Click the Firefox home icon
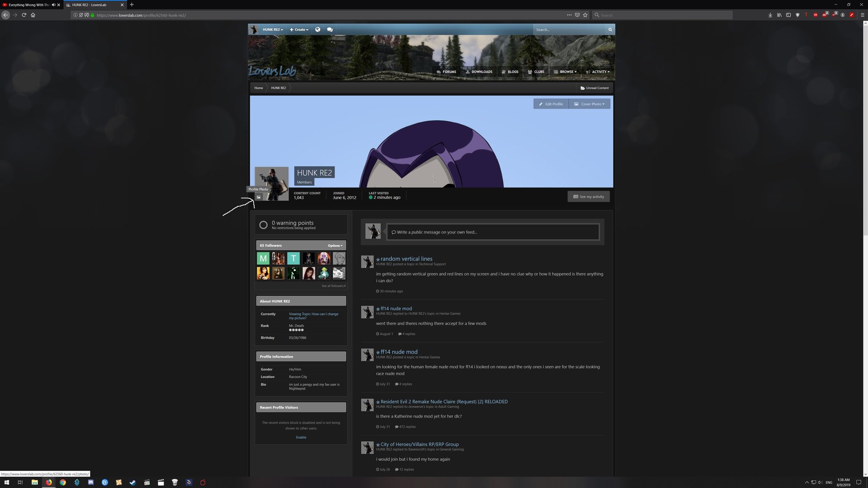 click(33, 15)
